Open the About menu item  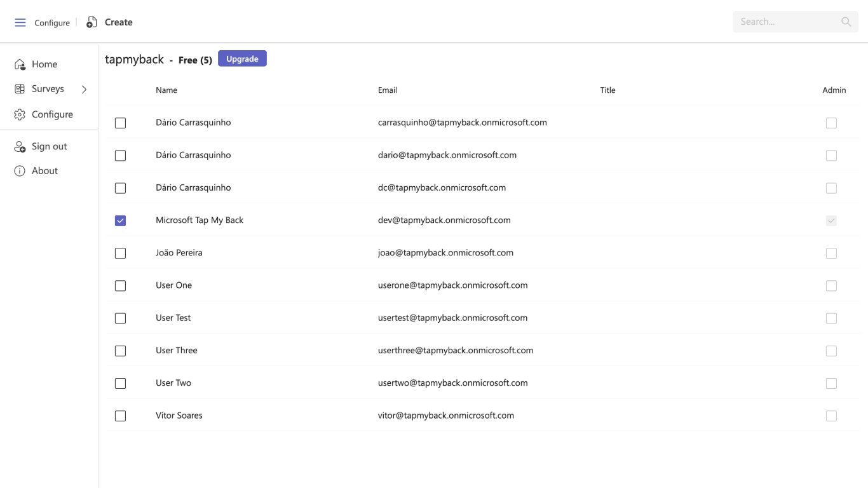[44, 171]
